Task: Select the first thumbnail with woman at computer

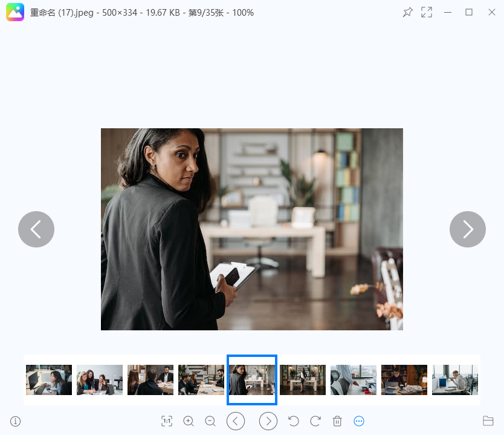Action: (x=49, y=380)
